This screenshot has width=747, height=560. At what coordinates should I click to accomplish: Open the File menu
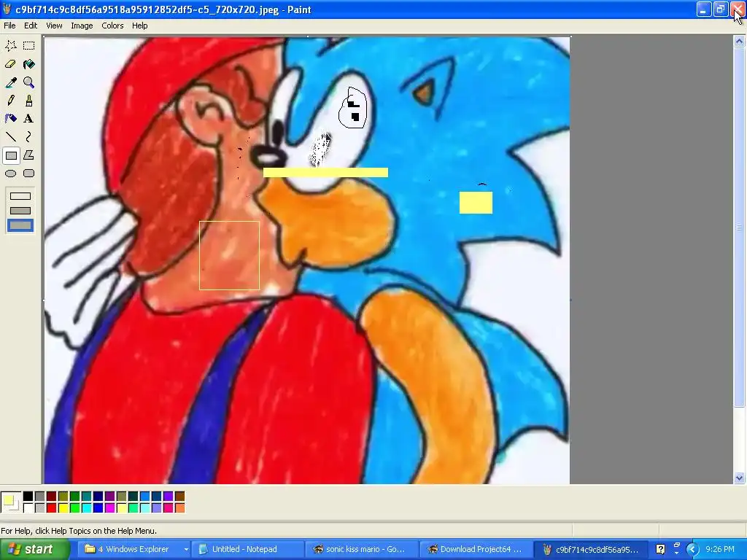(x=9, y=26)
